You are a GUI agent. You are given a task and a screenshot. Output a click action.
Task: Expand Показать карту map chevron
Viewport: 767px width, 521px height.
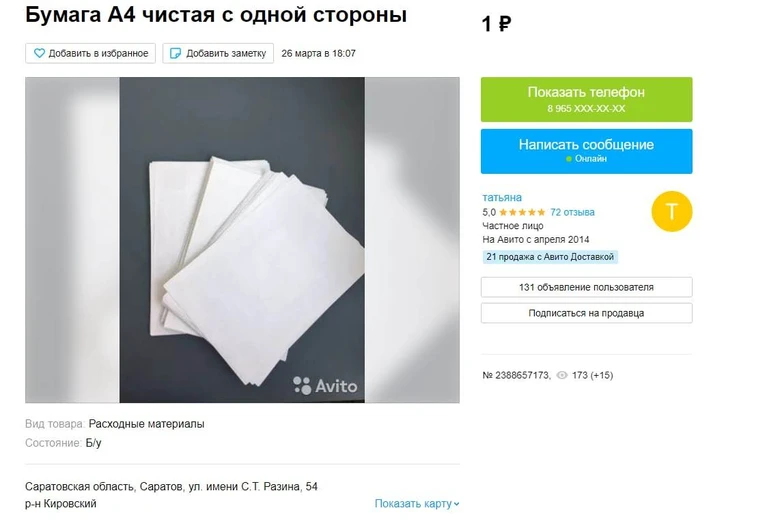[x=456, y=504]
